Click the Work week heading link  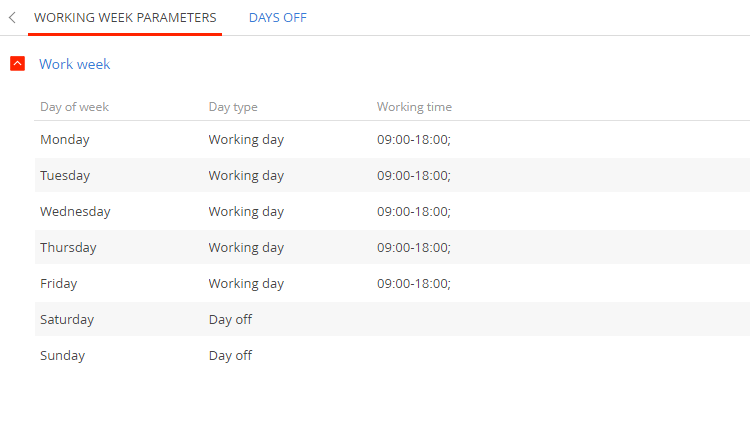[75, 64]
